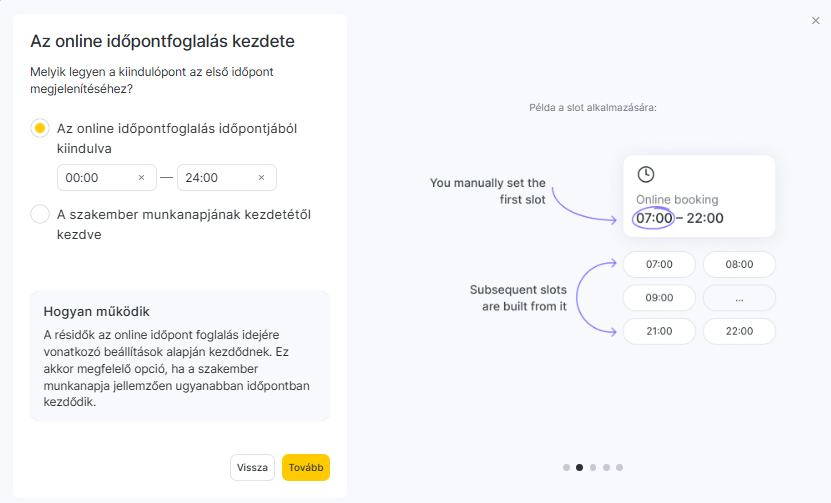Click the circled 07:00 time in card

[x=654, y=218]
